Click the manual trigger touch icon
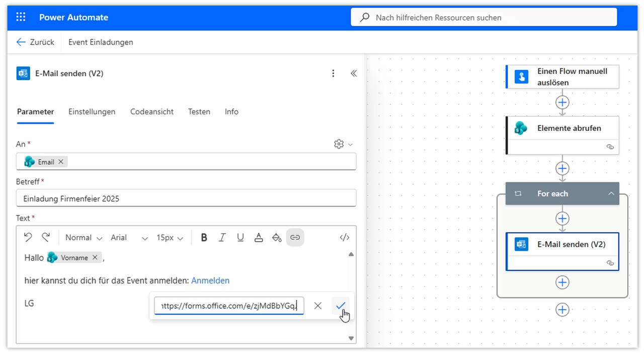The image size is (644, 354). pos(521,77)
